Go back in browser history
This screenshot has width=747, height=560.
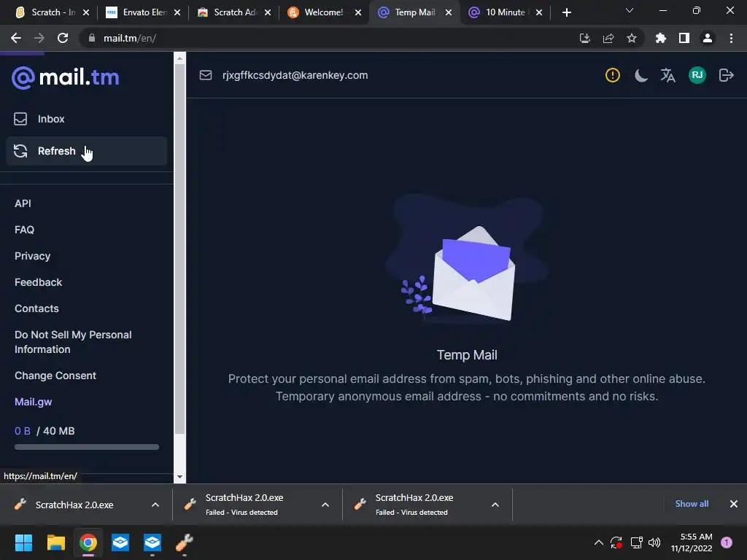click(x=16, y=38)
